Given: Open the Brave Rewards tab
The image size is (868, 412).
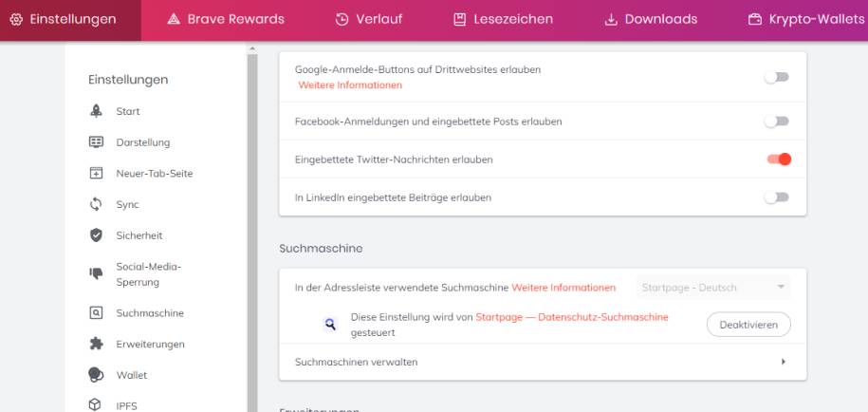Looking at the screenshot, I should (226, 20).
